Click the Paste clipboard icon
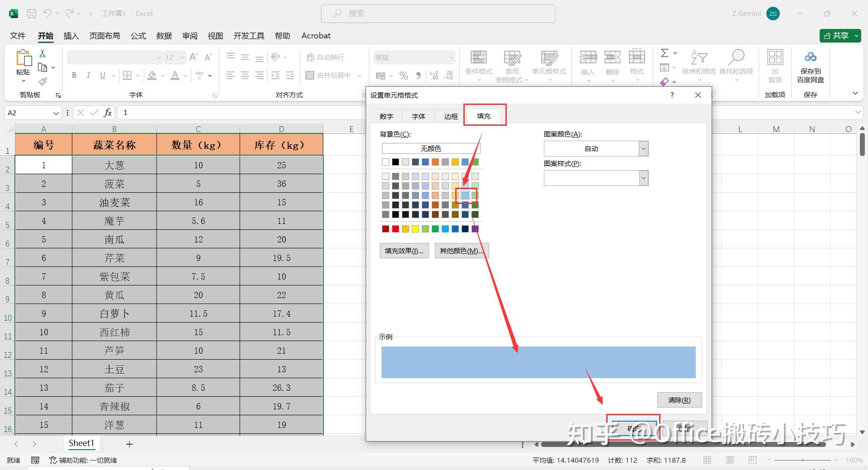The height and width of the screenshot is (470, 868). click(x=24, y=58)
